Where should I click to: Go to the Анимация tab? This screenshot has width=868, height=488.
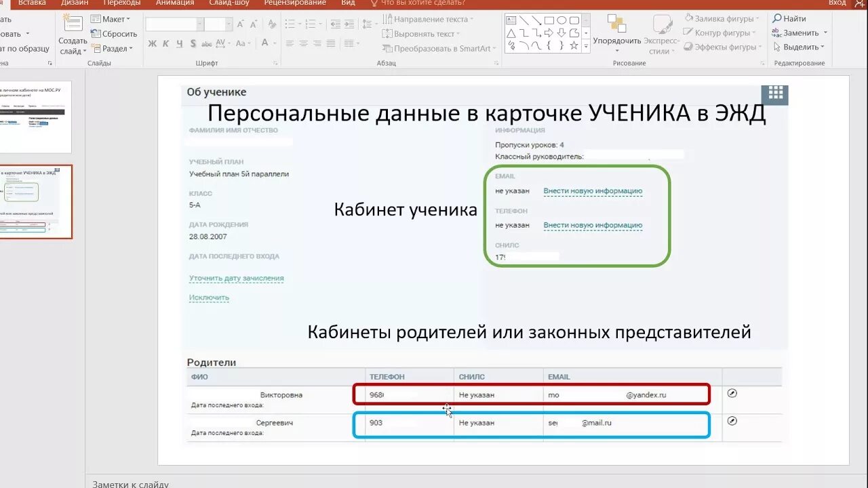[x=175, y=3]
